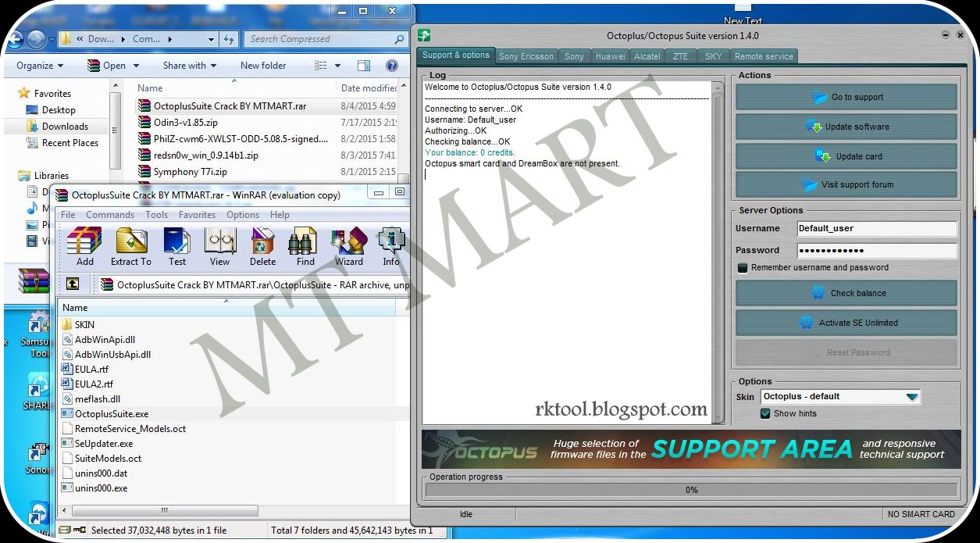Viewport: 980px width, 543px height.
Task: Open the Share with dropdown
Action: 190,66
